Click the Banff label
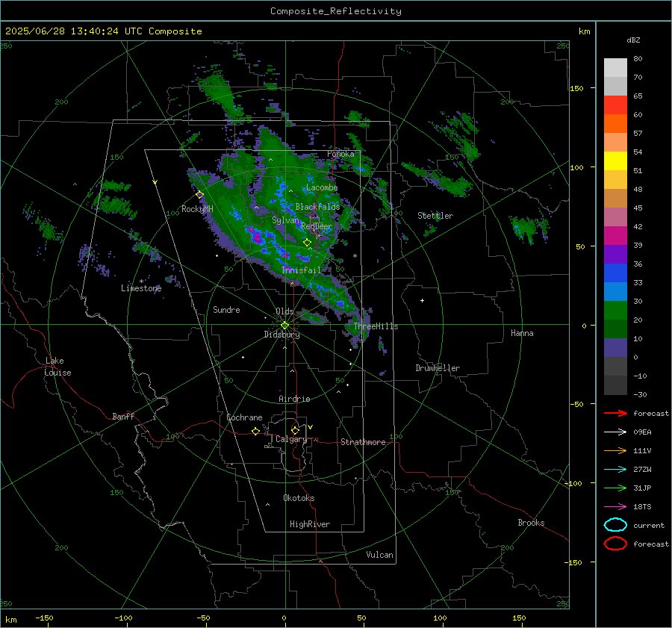Image resolution: width=672 pixels, height=628 pixels. [123, 417]
